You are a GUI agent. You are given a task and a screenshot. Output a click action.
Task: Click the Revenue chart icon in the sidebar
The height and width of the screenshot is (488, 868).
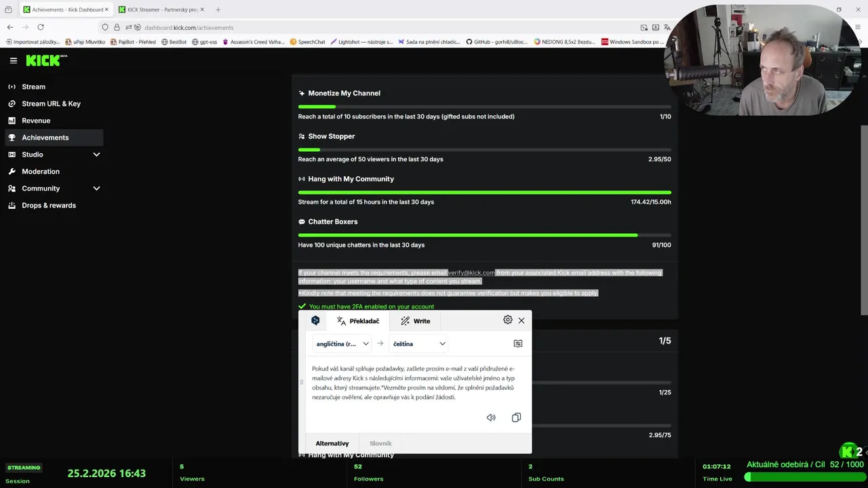[12, 121]
